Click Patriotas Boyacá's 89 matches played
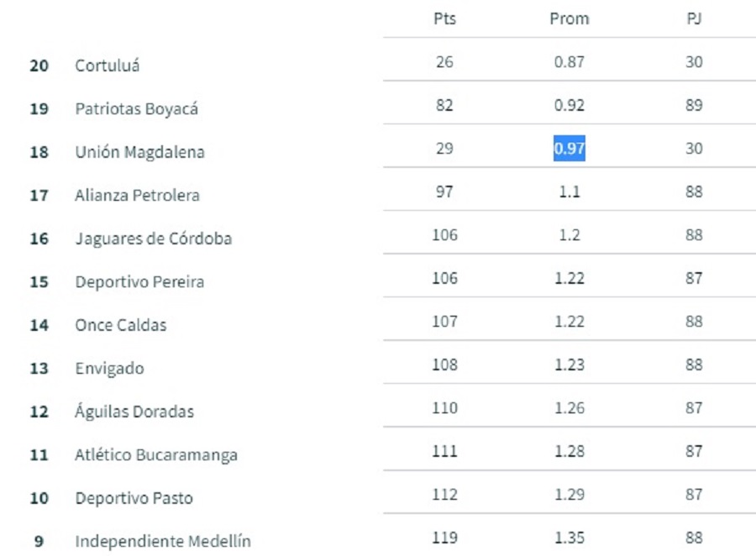This screenshot has width=756, height=556. [693, 105]
